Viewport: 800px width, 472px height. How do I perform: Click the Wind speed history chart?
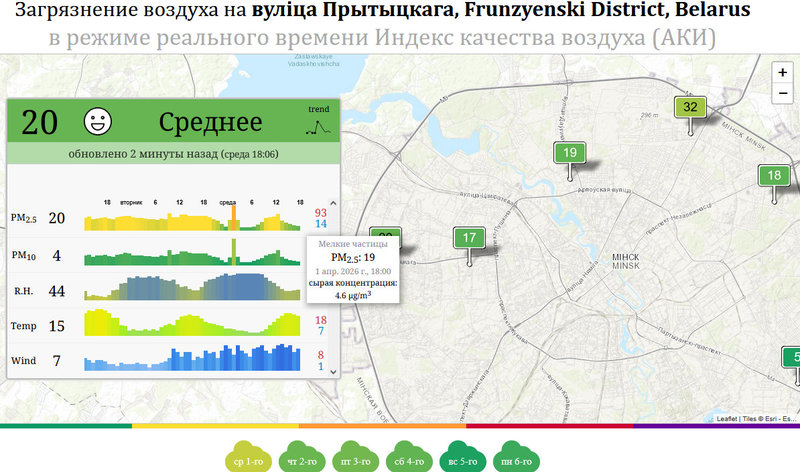(x=195, y=358)
